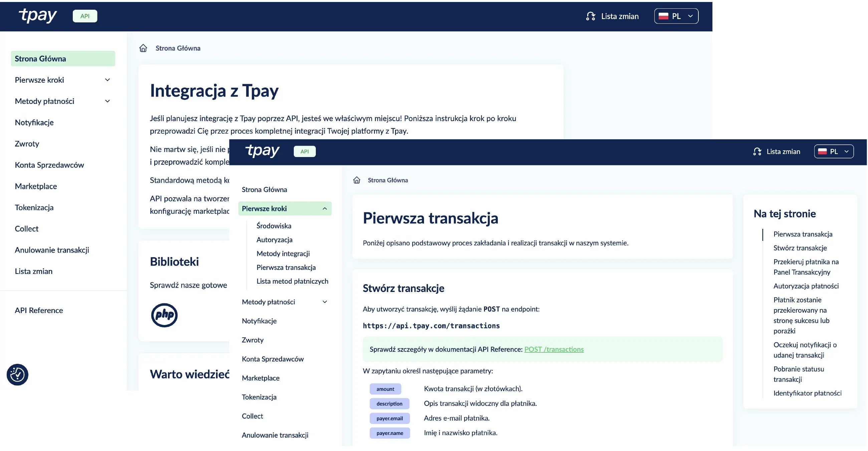Click the Polish flag icon in the header
The width and height of the screenshot is (868, 451).
pos(663,16)
